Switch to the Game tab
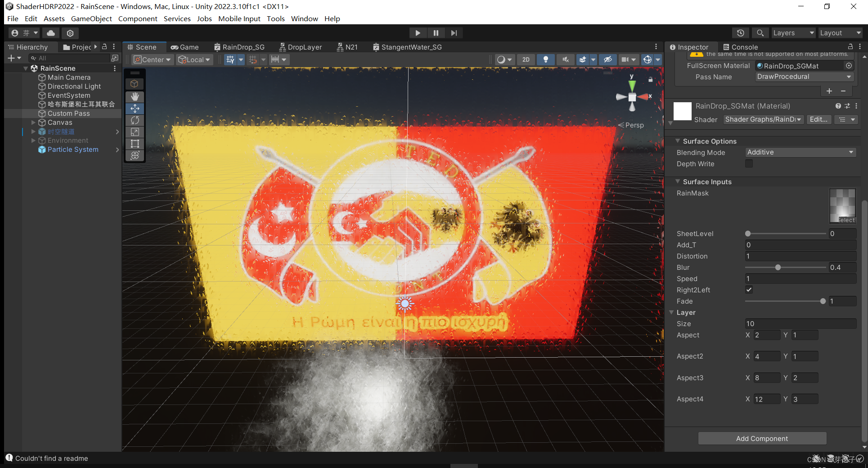Viewport: 868px width, 468px height. [184, 47]
